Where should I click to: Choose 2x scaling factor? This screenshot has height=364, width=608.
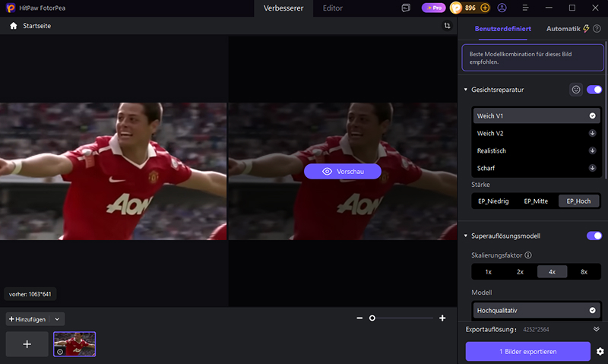[520, 272]
